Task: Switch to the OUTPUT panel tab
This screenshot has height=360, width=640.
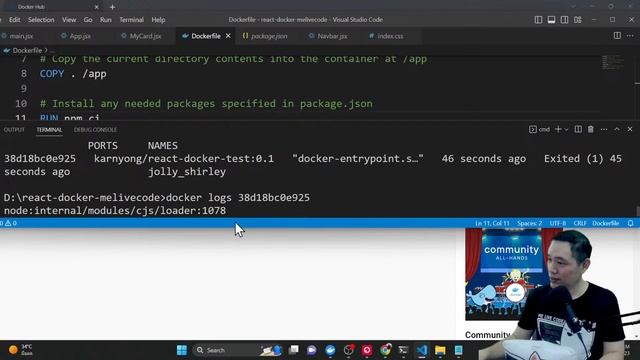Action: click(x=14, y=130)
